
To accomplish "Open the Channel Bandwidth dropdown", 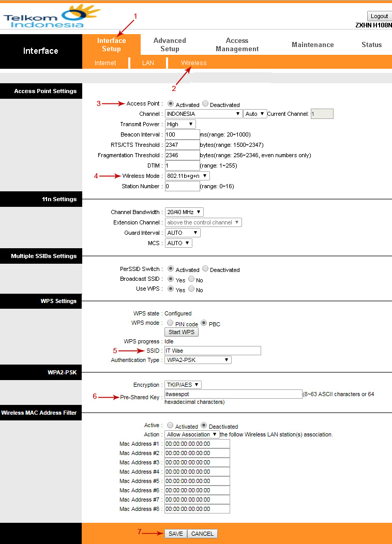I will point(184,212).
